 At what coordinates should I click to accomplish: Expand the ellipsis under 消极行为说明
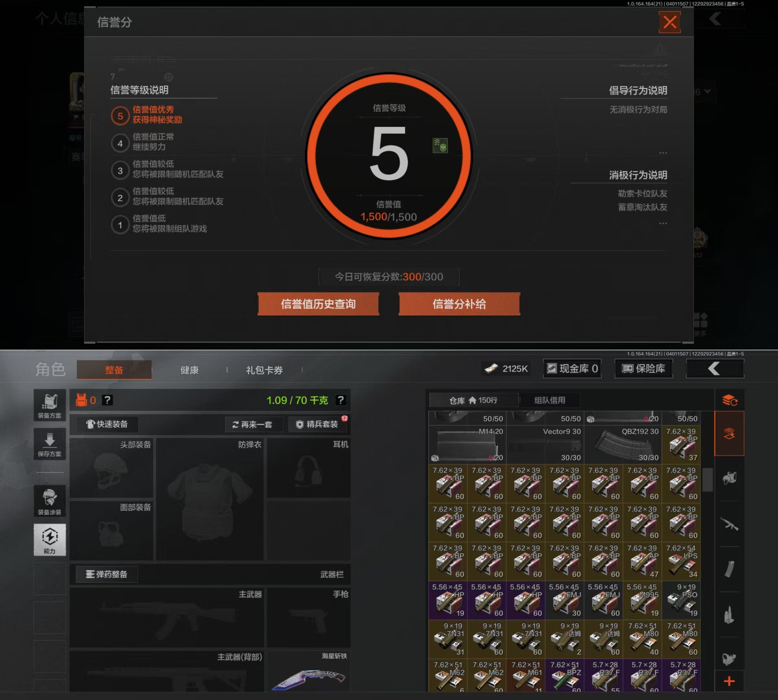coord(663,224)
